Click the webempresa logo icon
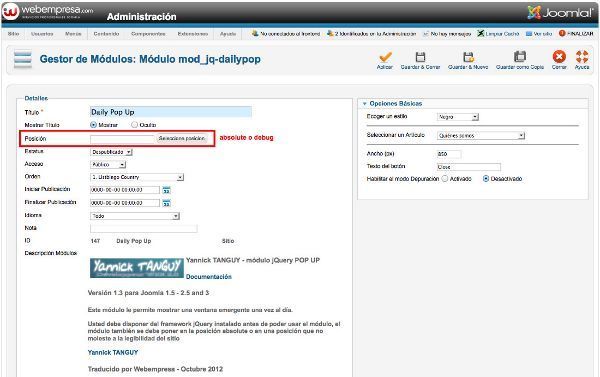The height and width of the screenshot is (377, 600). 10,11
